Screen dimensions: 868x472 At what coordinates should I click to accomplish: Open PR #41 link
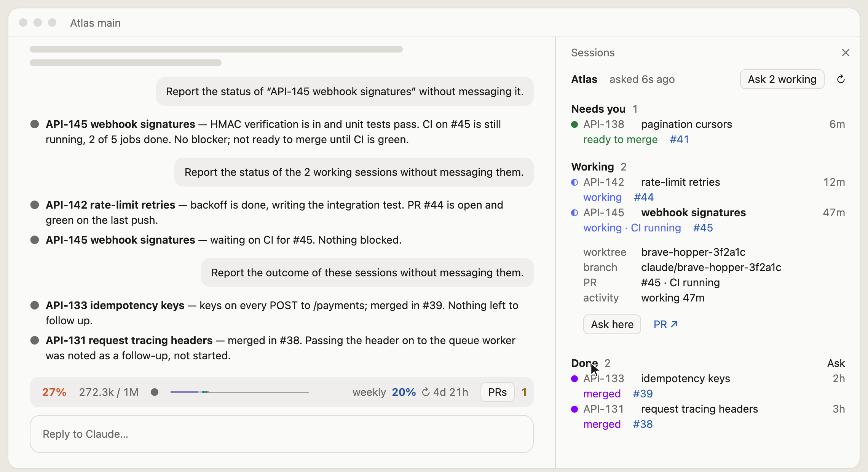point(679,139)
